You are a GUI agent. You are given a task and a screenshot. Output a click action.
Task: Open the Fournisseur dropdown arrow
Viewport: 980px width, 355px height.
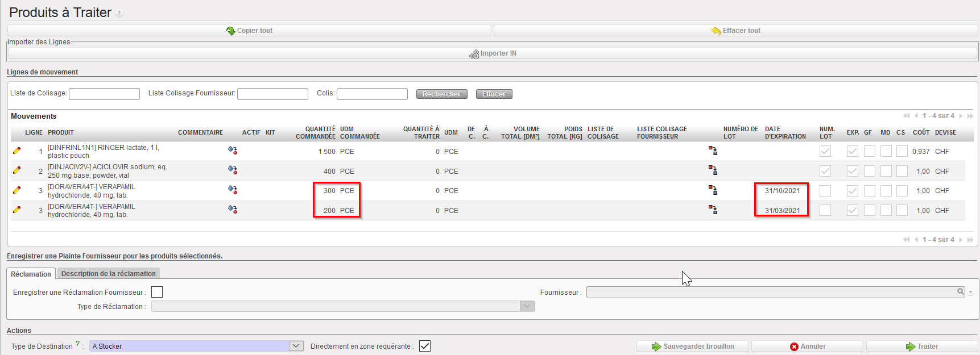tap(970, 293)
